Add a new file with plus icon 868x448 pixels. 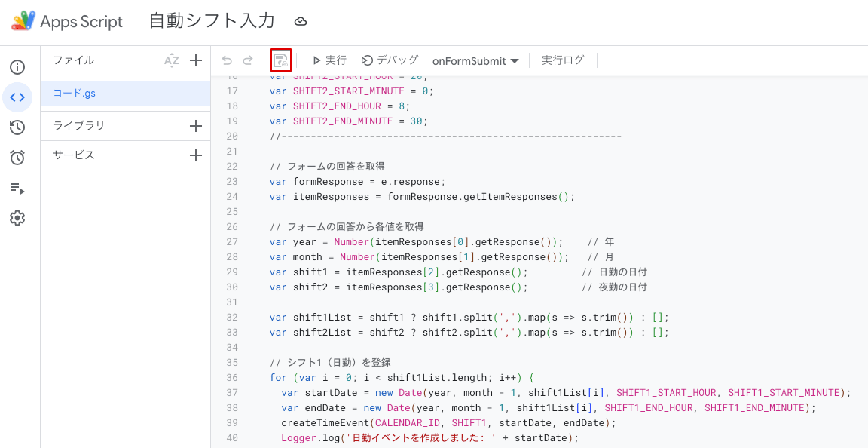[196, 60]
